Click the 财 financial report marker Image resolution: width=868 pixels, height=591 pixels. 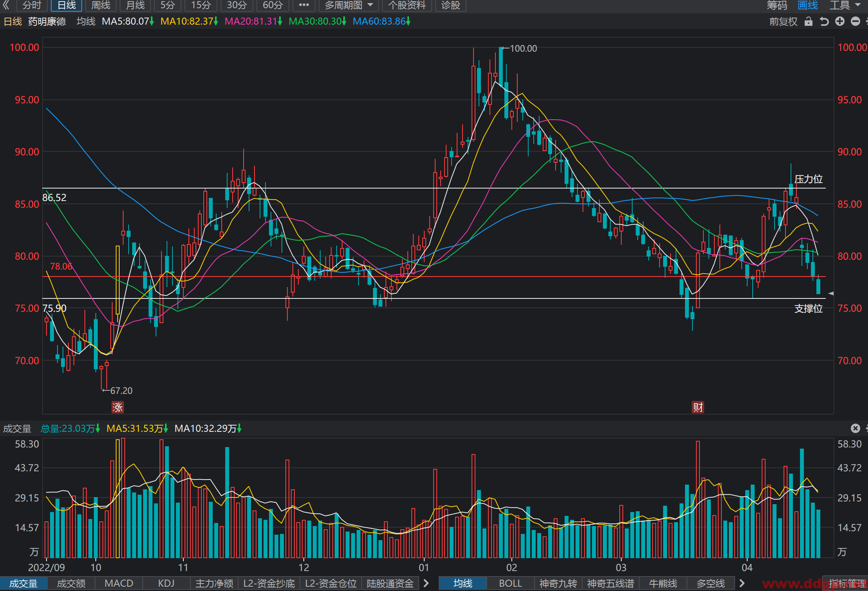point(698,407)
